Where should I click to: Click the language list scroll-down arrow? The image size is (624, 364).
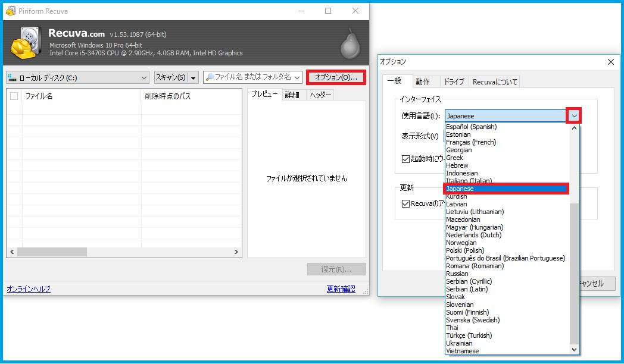point(574,350)
